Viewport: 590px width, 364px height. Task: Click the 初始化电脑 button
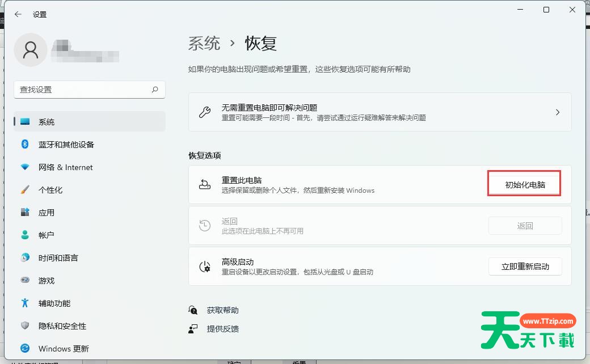pyautogui.click(x=525, y=185)
